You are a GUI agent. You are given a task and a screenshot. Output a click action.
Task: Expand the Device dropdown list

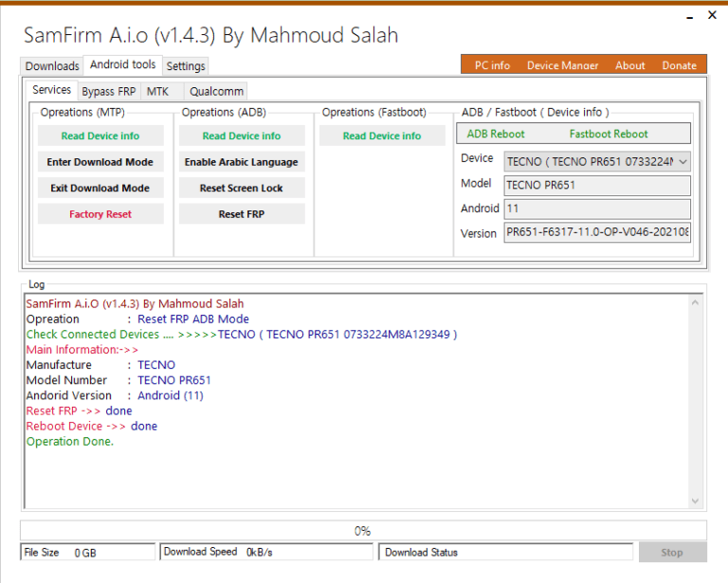click(682, 162)
